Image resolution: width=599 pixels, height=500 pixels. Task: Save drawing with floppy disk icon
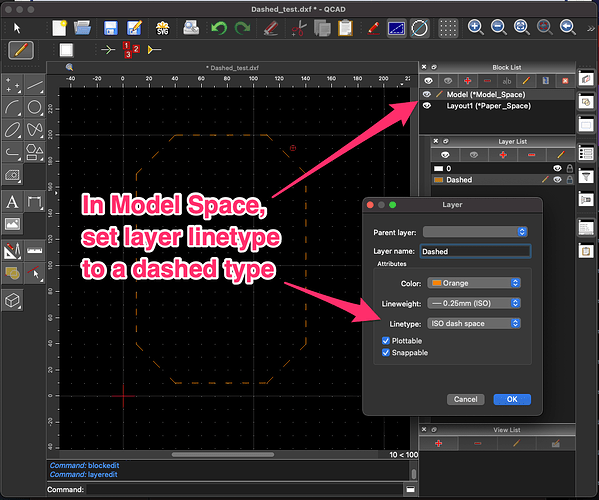110,28
